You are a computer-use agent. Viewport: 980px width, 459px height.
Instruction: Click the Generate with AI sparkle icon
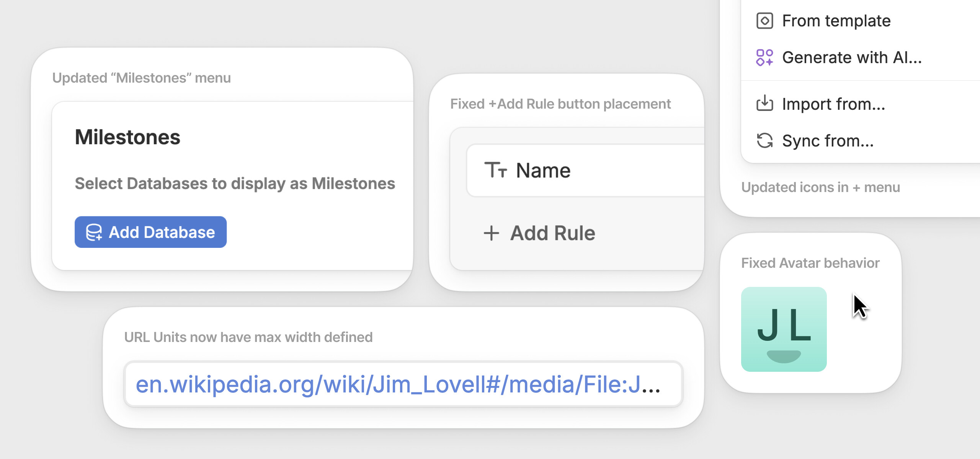(x=764, y=58)
